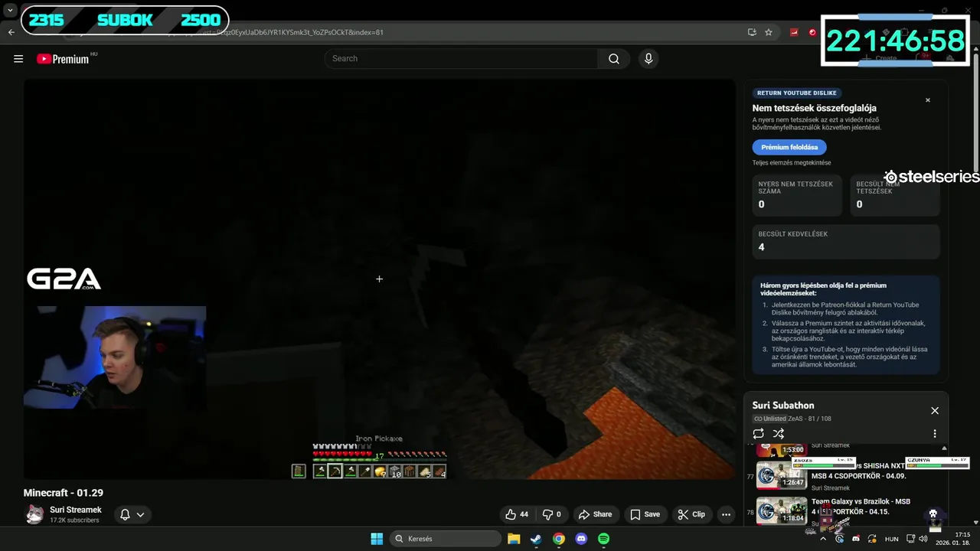
Task: Open File Explorer from the taskbar
Action: [514, 539]
